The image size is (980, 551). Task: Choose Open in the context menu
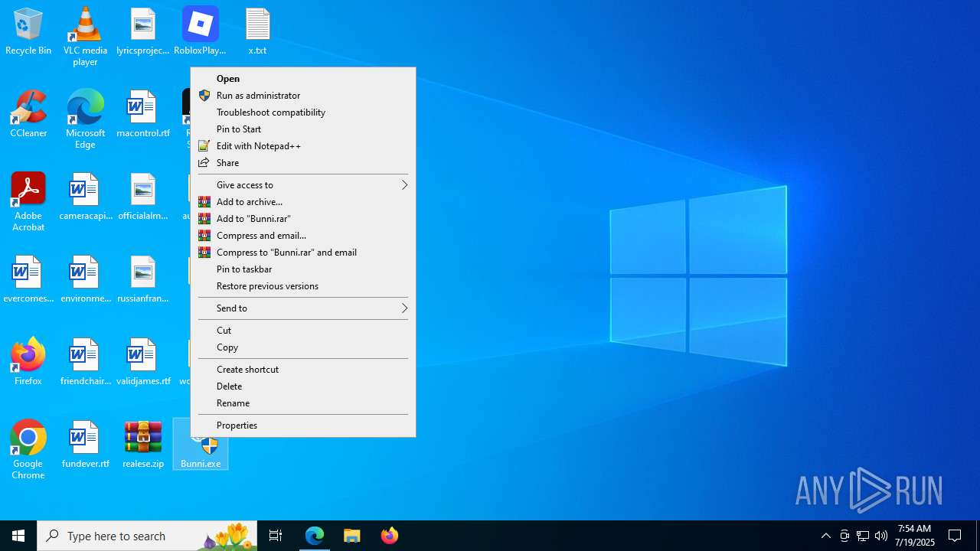click(303, 79)
